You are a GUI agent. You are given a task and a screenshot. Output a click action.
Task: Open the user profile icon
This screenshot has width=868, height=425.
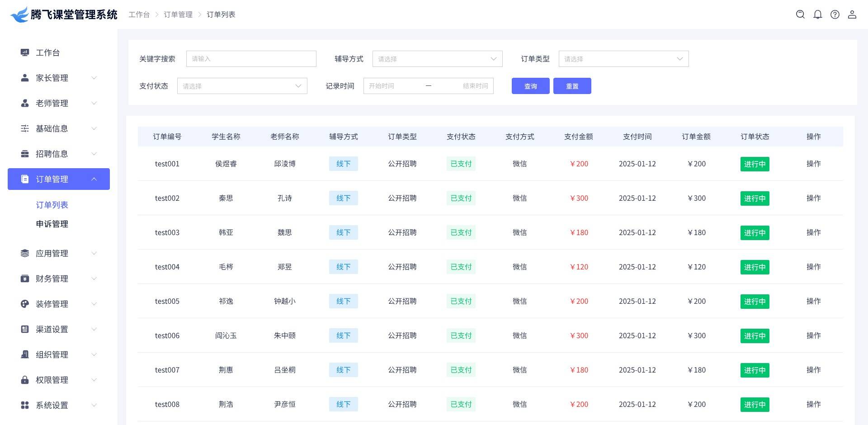[x=852, y=14]
